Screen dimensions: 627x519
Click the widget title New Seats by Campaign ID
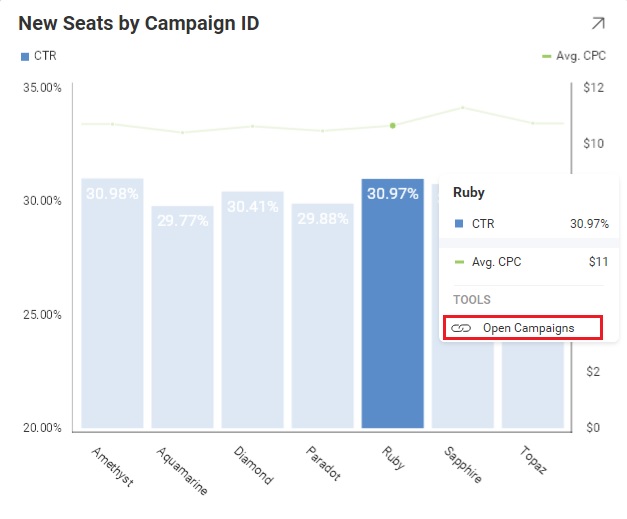(139, 23)
